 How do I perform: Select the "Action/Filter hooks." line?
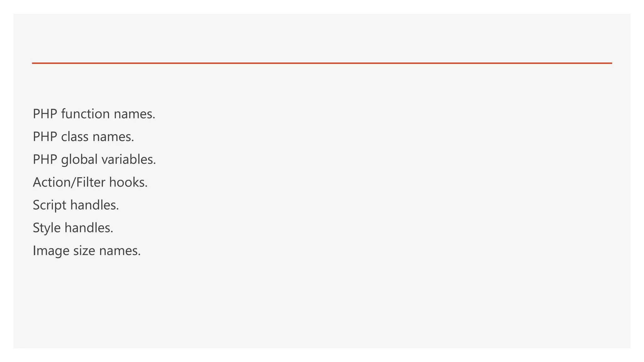coord(90,182)
